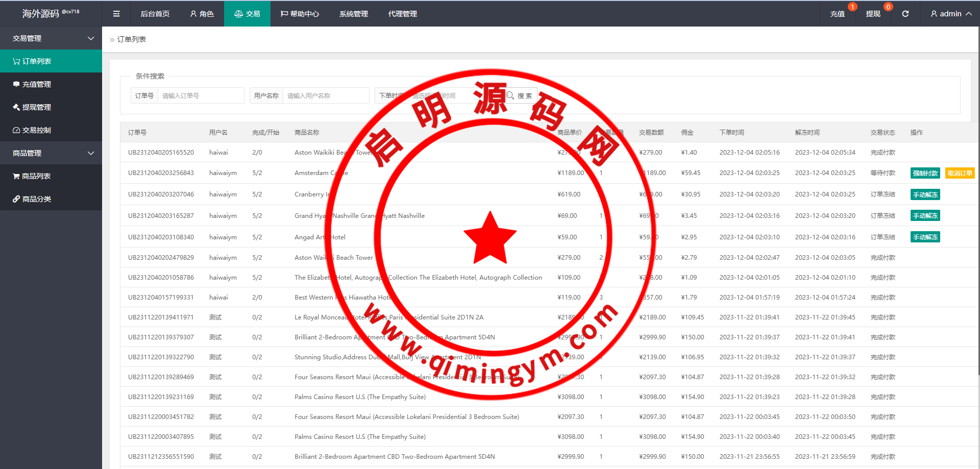Switch to 帮助中心 top menu
This screenshot has height=469, width=980.
point(300,14)
